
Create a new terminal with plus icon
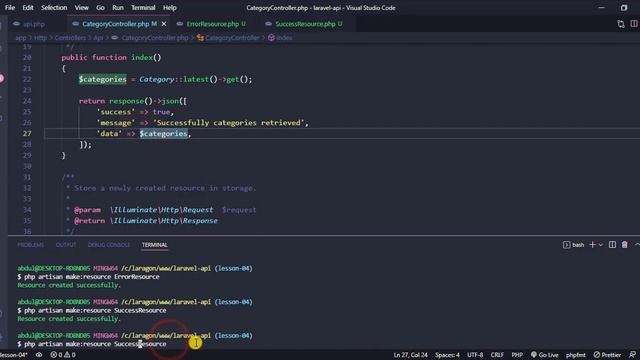[592, 245]
